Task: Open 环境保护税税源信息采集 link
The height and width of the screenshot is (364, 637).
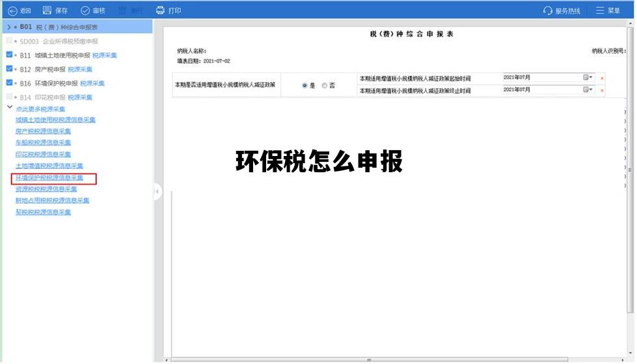Action: pyautogui.click(x=49, y=177)
